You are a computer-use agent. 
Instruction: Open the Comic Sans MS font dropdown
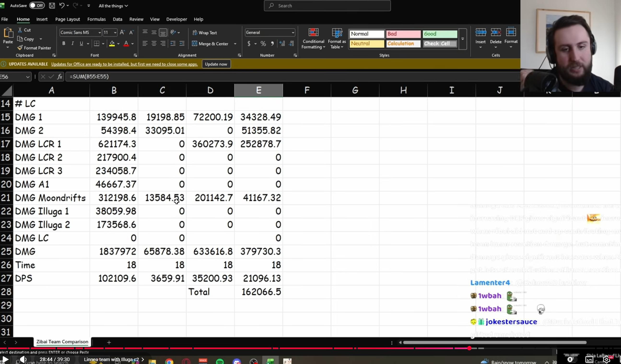click(x=100, y=33)
